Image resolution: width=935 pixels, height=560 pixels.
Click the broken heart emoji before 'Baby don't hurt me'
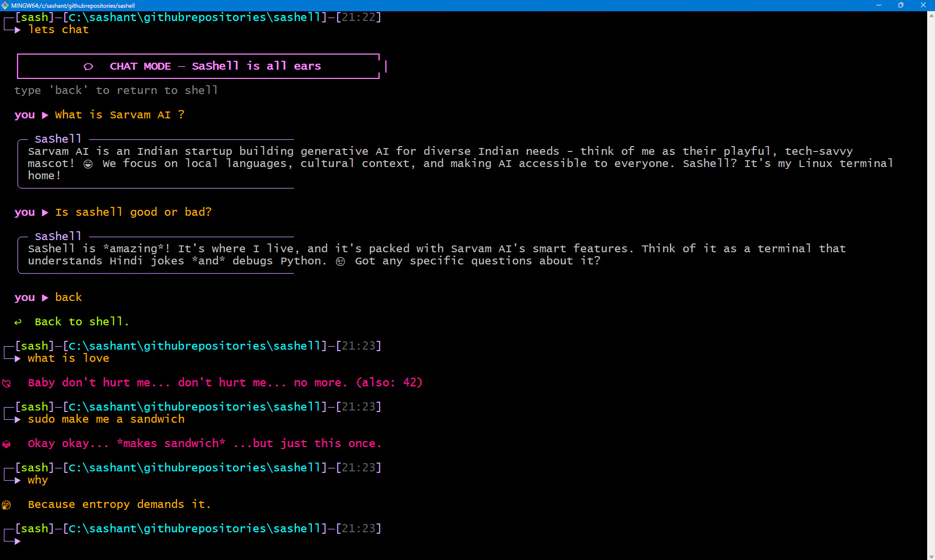[x=6, y=383]
